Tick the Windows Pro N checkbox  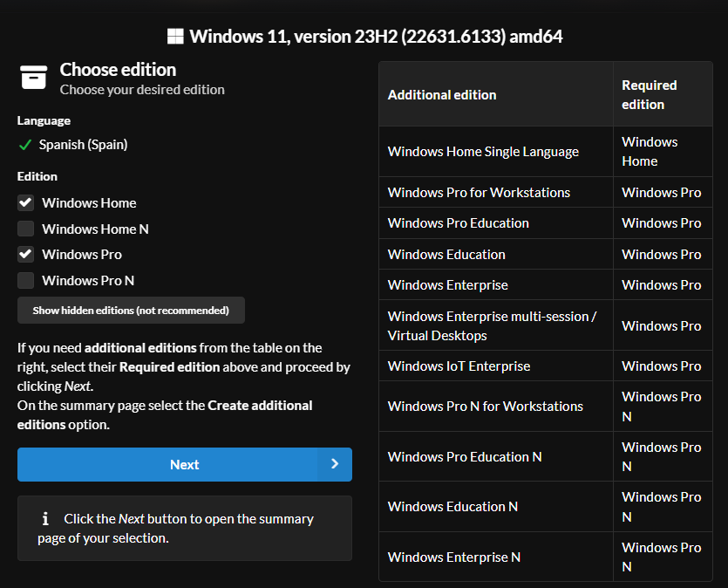(x=26, y=280)
